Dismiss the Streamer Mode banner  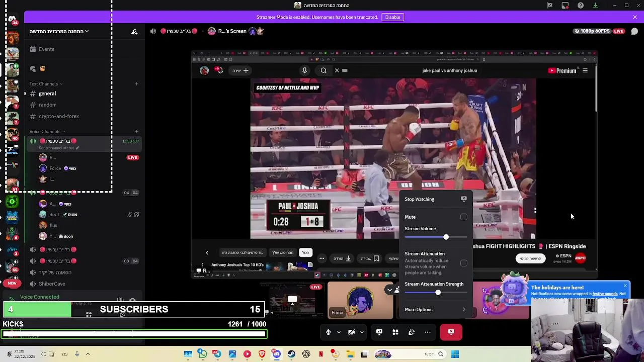635,17
